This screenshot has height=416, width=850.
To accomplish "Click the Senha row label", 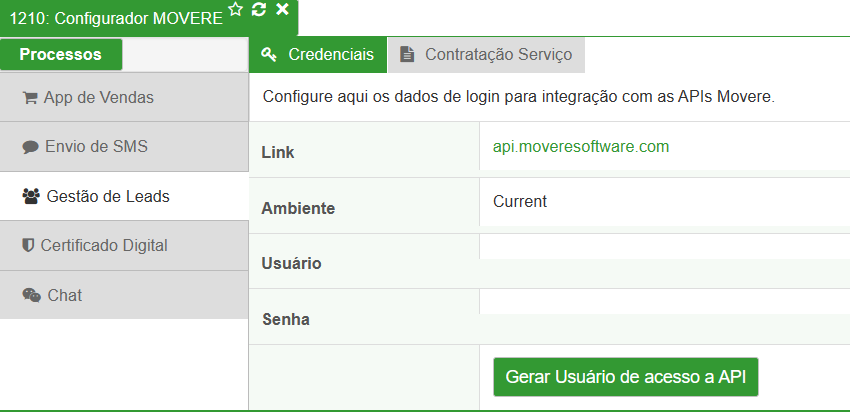I will pyautogui.click(x=286, y=319).
